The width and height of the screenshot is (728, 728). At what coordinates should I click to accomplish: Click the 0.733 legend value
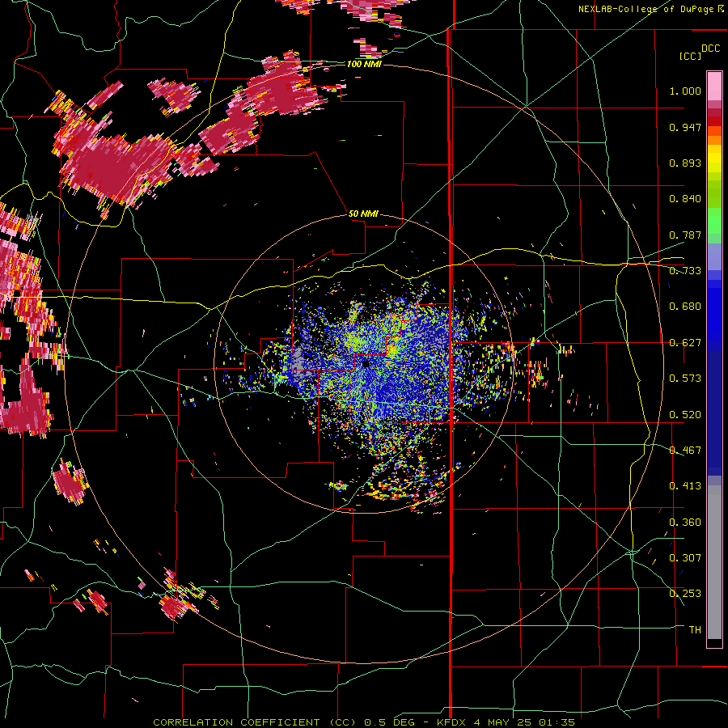(x=685, y=271)
